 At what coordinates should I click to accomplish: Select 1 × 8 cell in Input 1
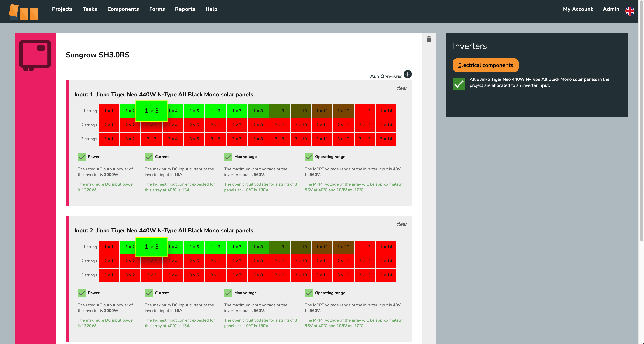258,111
